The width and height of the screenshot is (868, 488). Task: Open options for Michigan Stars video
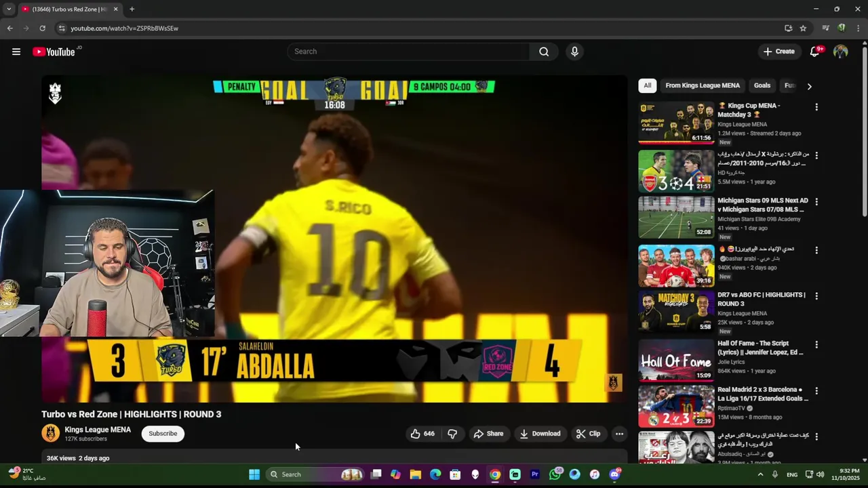[x=816, y=202]
